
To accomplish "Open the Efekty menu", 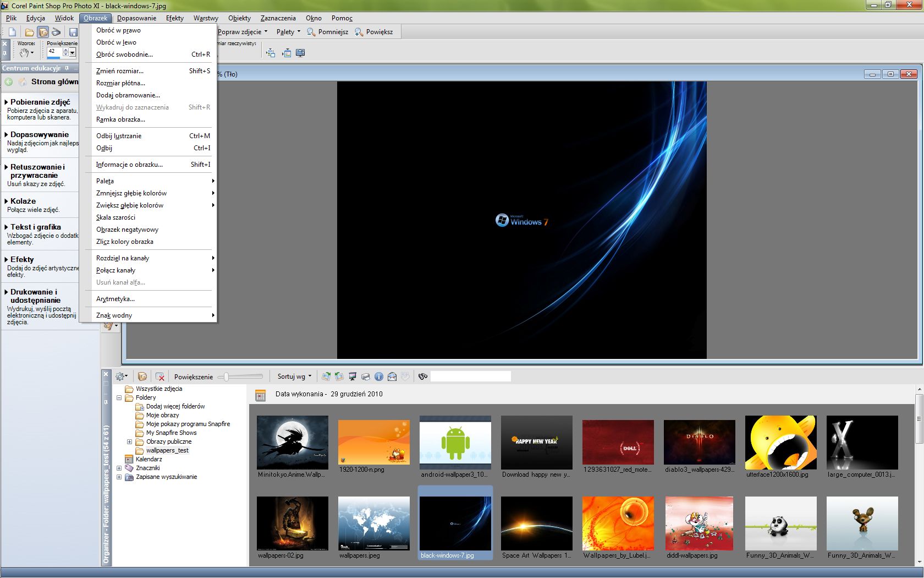I will click(x=175, y=18).
